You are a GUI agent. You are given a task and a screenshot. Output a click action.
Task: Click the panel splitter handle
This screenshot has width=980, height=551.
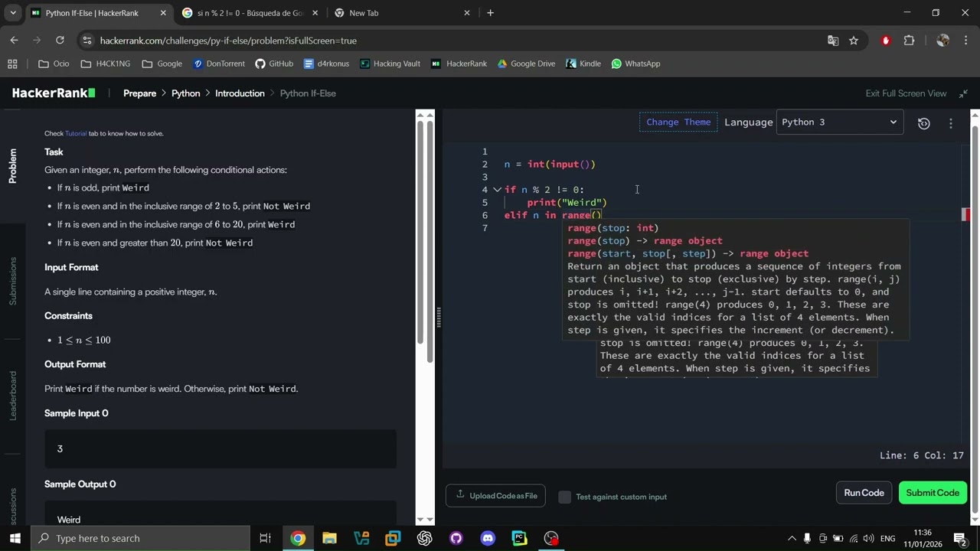(439, 317)
